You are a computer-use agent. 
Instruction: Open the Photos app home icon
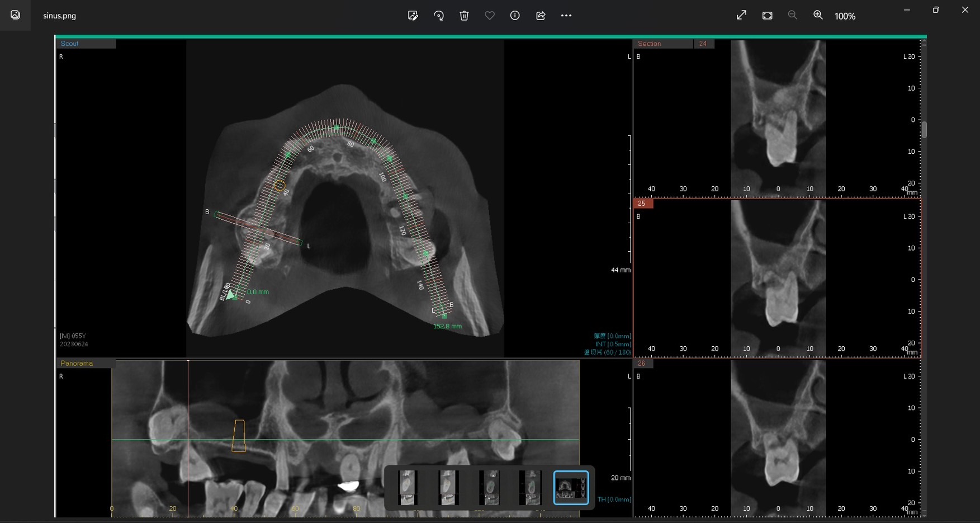click(x=15, y=15)
